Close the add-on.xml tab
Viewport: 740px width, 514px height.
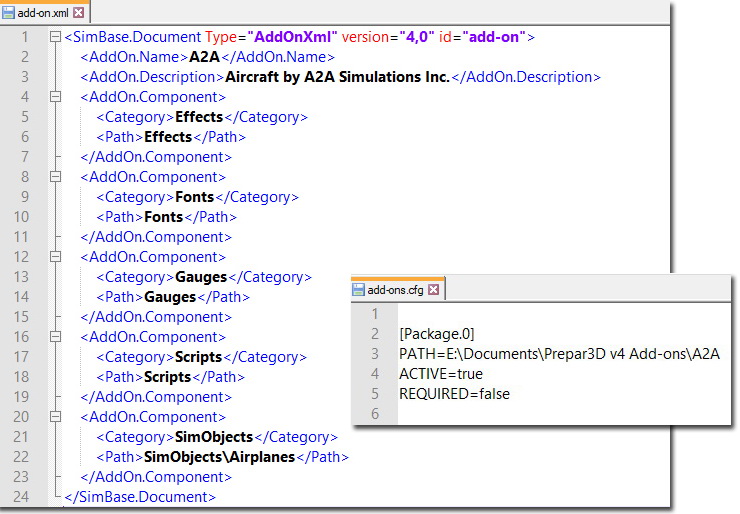click(x=79, y=13)
